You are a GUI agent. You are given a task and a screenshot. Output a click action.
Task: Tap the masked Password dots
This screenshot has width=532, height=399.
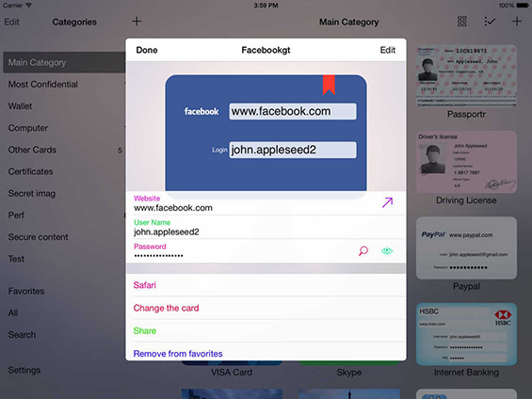coord(158,256)
